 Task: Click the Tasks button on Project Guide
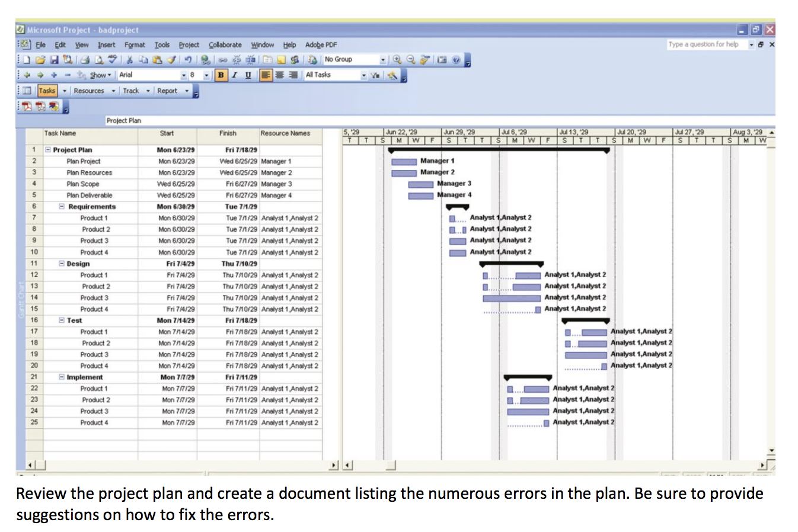47,91
